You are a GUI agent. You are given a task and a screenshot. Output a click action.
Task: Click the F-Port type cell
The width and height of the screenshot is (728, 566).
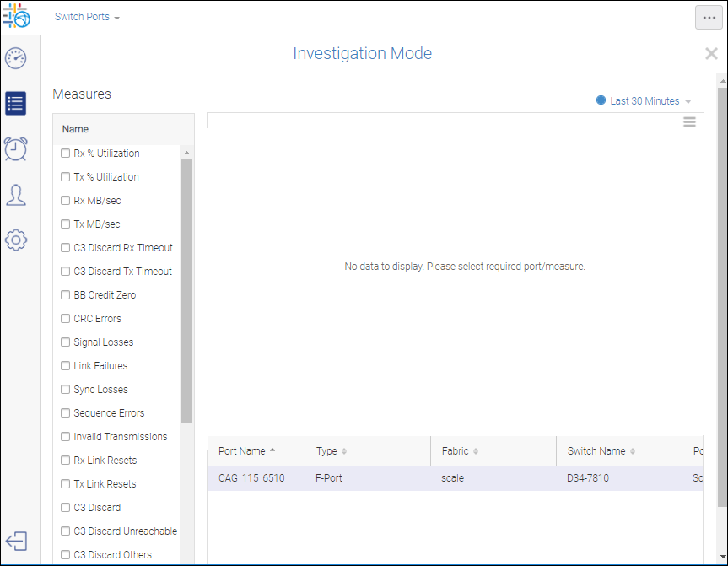tap(329, 478)
